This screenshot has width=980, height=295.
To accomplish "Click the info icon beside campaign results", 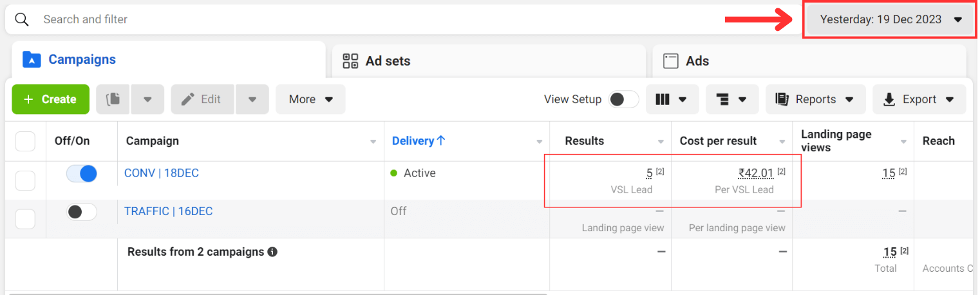I will point(272,252).
